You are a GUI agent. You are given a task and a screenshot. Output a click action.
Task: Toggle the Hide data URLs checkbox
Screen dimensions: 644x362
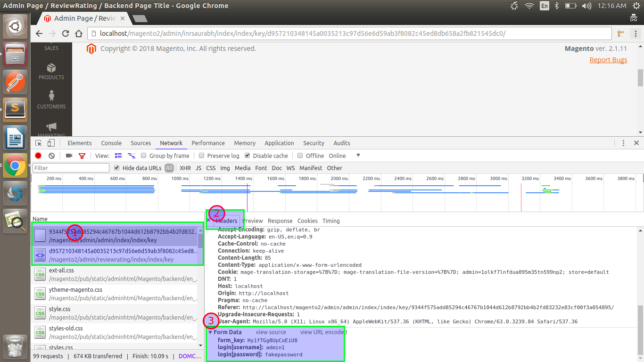coord(117,168)
